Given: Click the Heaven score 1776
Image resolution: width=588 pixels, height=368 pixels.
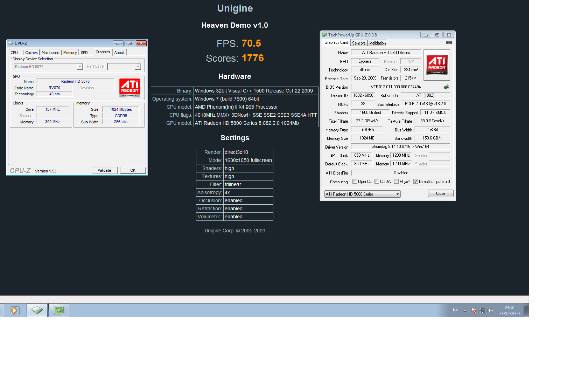Looking at the screenshot, I should pos(253,58).
